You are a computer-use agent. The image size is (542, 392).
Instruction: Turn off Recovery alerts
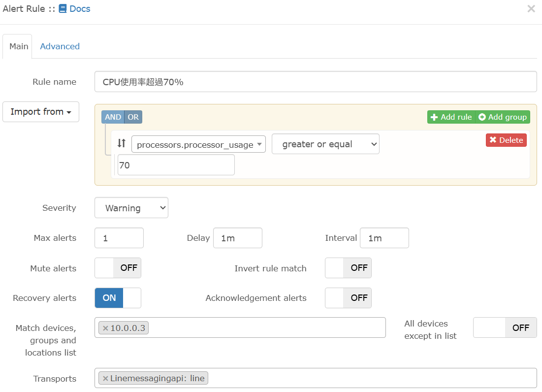[118, 298]
